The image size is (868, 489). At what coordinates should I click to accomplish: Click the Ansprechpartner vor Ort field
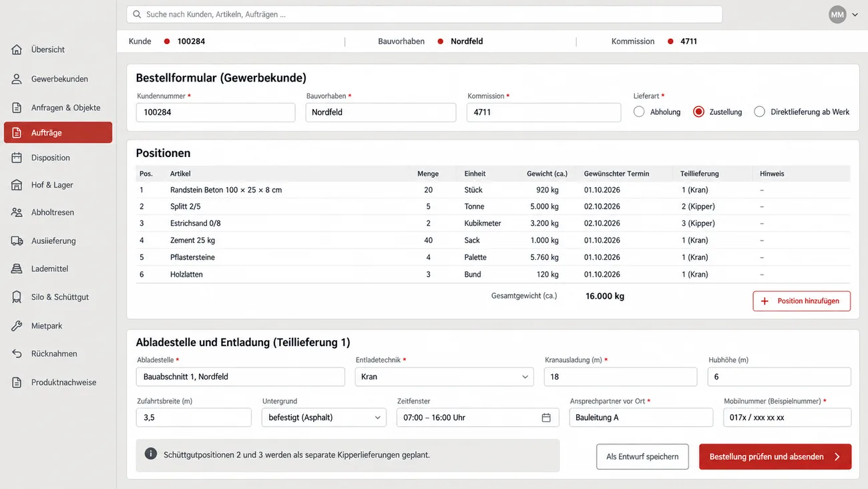point(641,418)
